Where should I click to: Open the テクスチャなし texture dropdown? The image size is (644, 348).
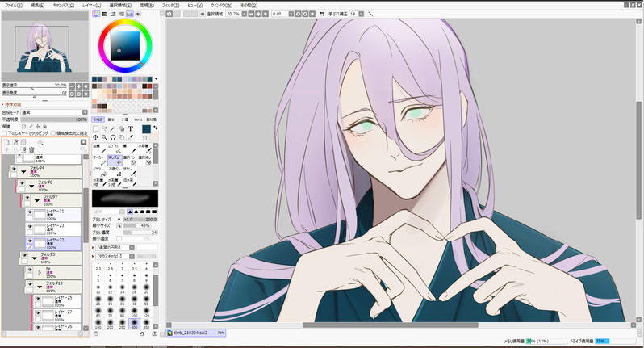tap(115, 257)
